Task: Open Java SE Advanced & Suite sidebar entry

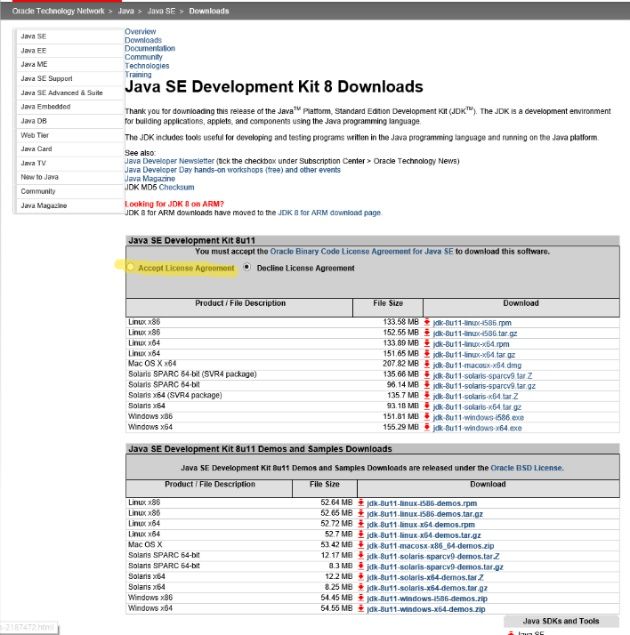Action: coord(62,93)
